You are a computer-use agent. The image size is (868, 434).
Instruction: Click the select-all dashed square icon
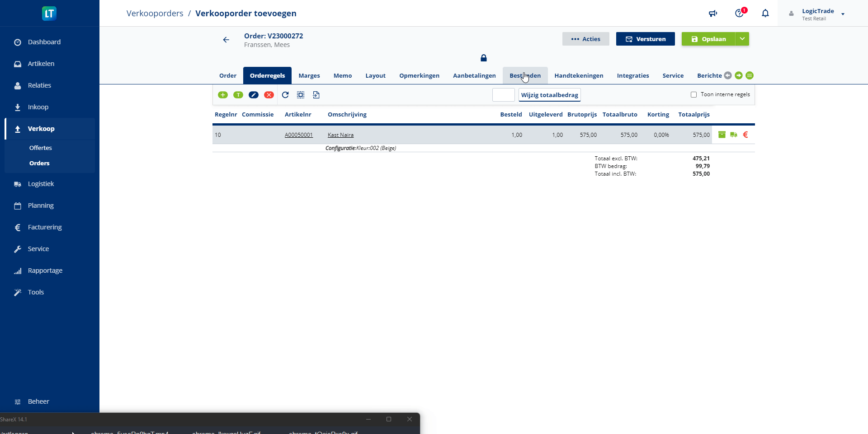301,95
